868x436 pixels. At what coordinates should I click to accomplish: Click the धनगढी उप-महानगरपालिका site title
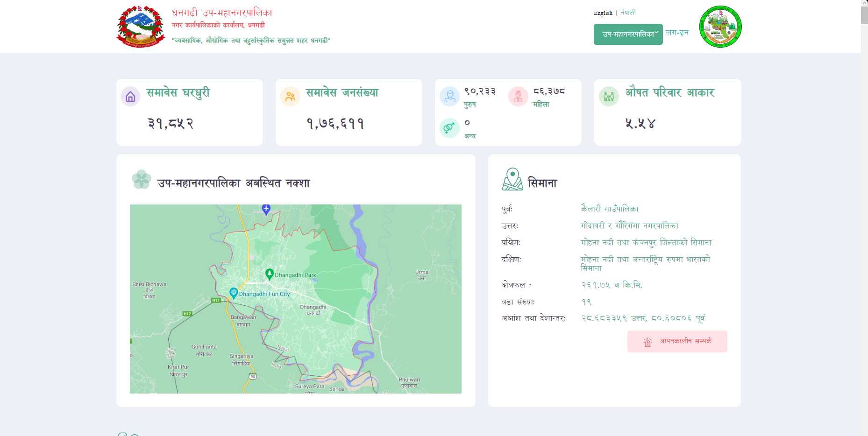pos(222,13)
